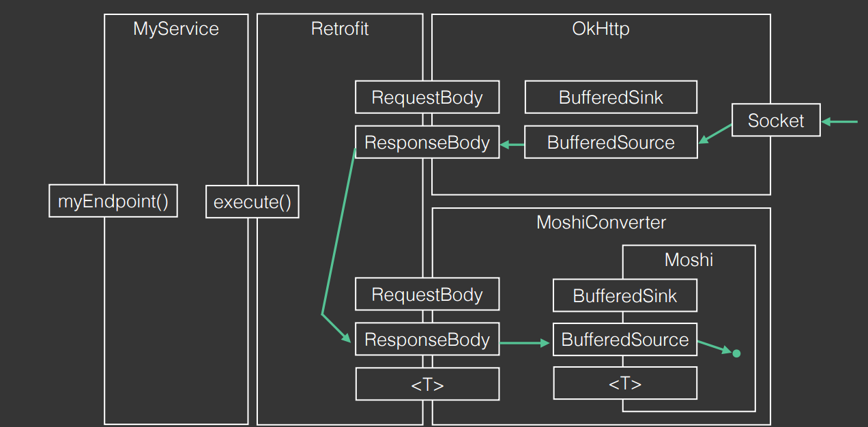Image resolution: width=868 pixels, height=427 pixels.
Task: Click the BufferedSource box inside Moshi
Action: pos(625,339)
